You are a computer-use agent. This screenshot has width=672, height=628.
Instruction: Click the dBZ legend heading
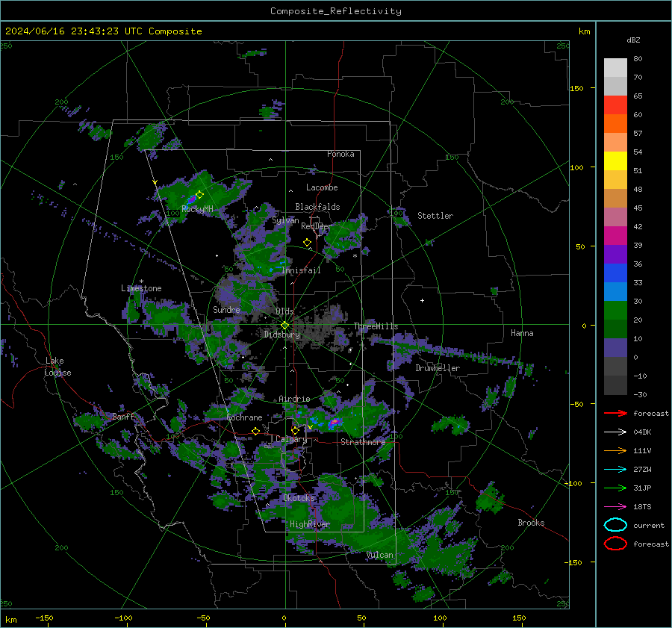(x=633, y=40)
